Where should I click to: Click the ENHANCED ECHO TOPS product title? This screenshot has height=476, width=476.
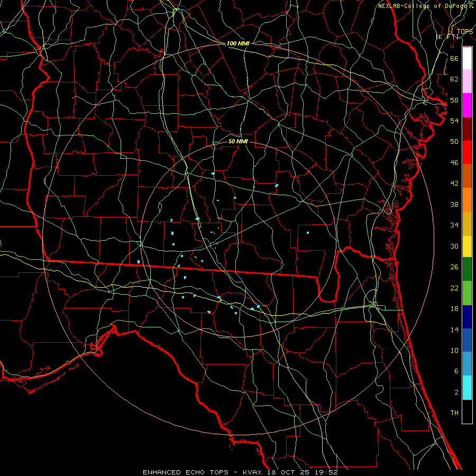pyautogui.click(x=186, y=472)
